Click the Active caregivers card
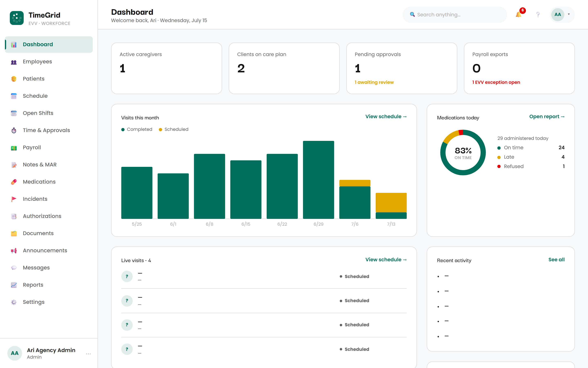The image size is (588, 368). (x=166, y=68)
